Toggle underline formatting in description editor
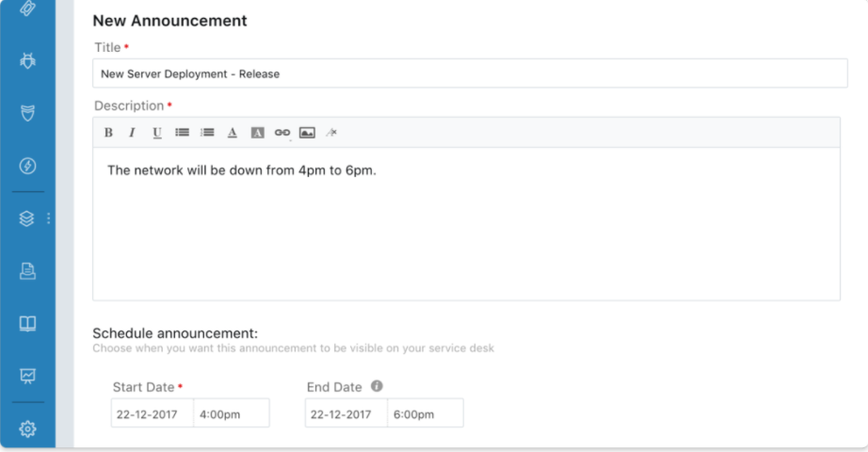Viewport: 868px width, 452px height. point(157,133)
